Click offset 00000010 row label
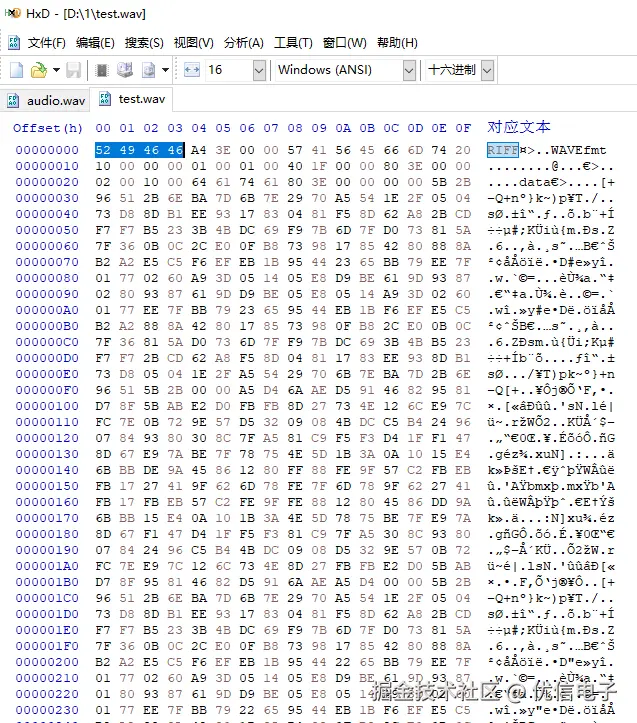The height and width of the screenshot is (723, 637). click(47, 166)
